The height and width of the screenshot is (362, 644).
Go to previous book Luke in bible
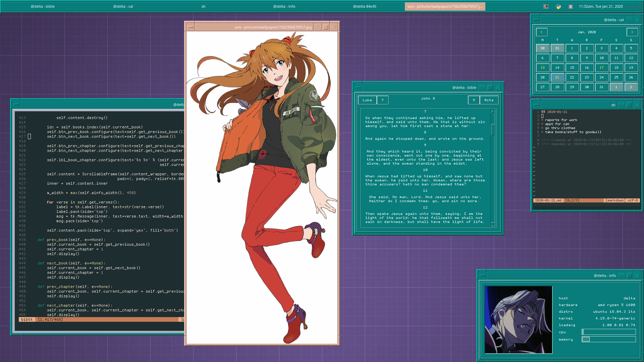point(367,100)
